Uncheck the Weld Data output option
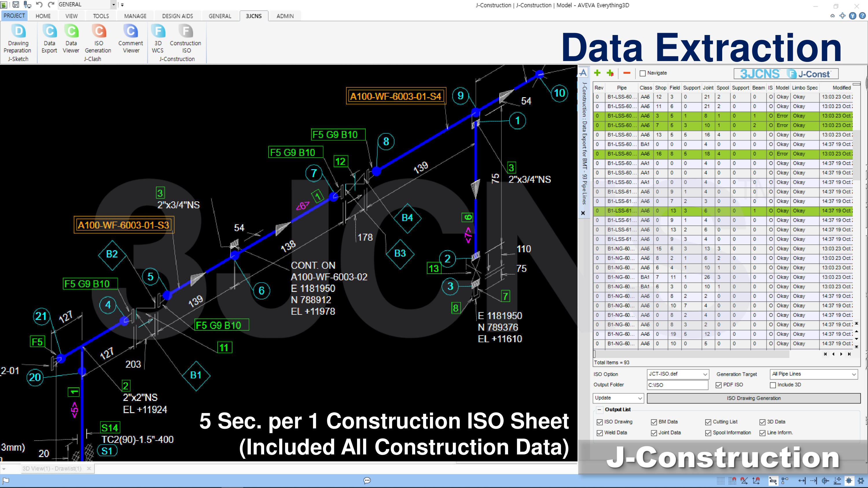 pyautogui.click(x=600, y=433)
